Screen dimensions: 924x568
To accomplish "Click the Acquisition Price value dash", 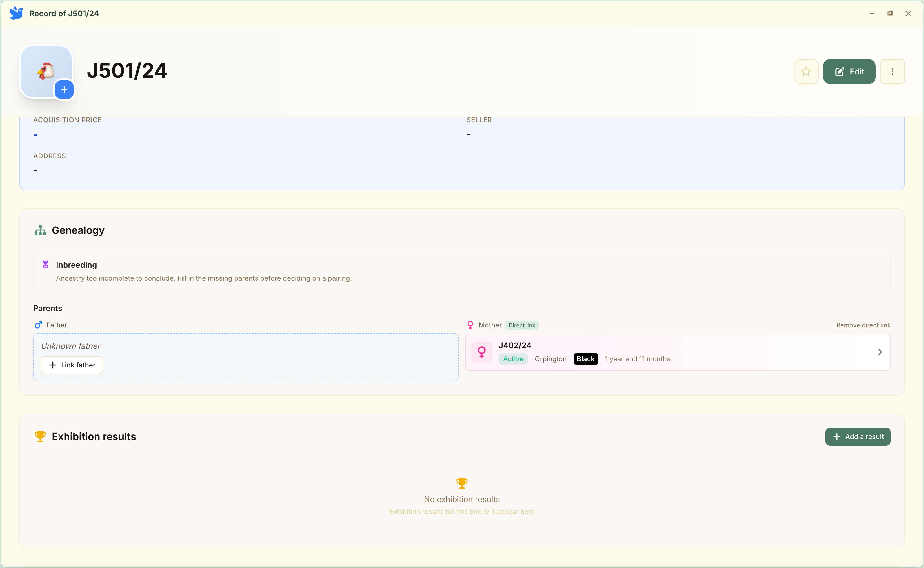I will 35,134.
